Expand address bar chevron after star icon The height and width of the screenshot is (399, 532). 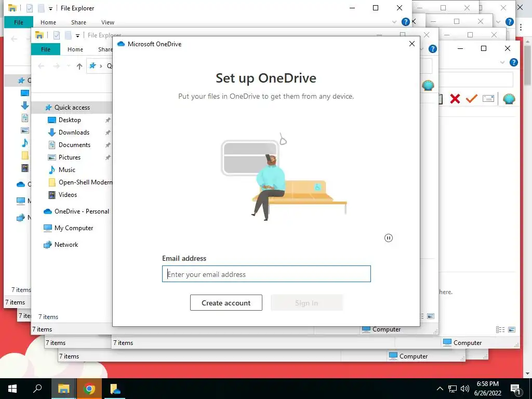(x=101, y=66)
